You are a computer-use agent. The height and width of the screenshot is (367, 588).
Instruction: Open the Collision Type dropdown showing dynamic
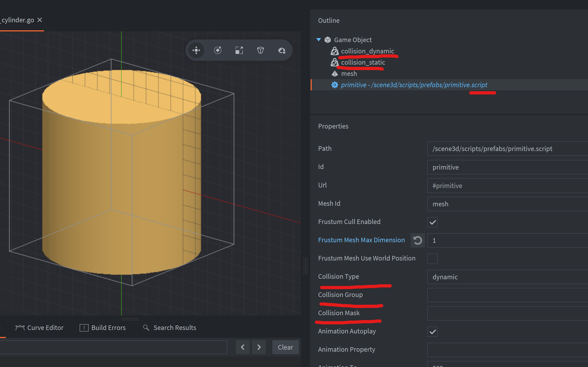(x=507, y=277)
